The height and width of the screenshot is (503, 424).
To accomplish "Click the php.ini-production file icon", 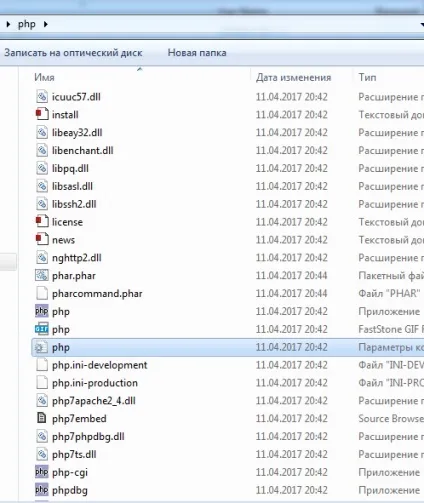I will 42,383.
